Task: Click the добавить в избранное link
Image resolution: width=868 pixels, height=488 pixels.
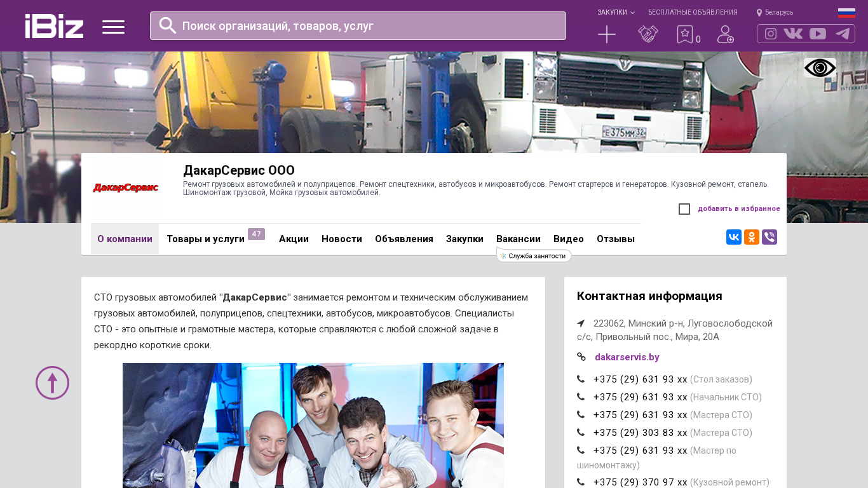Action: click(x=739, y=209)
